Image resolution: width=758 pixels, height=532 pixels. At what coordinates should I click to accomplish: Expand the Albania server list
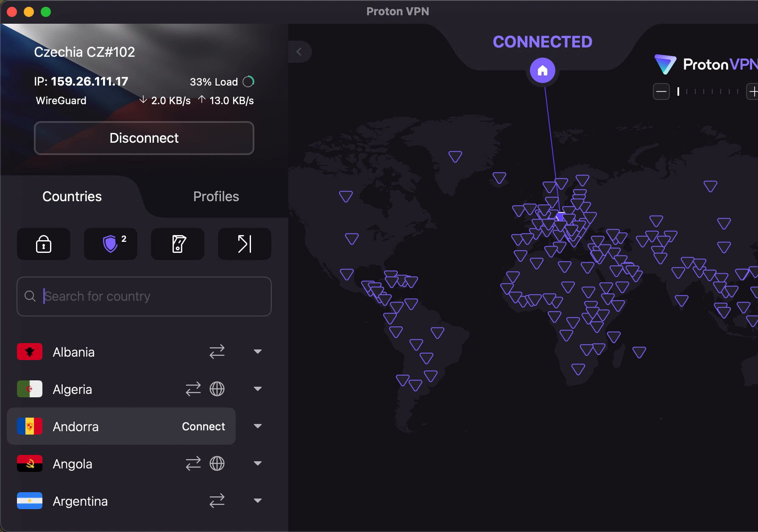(257, 352)
